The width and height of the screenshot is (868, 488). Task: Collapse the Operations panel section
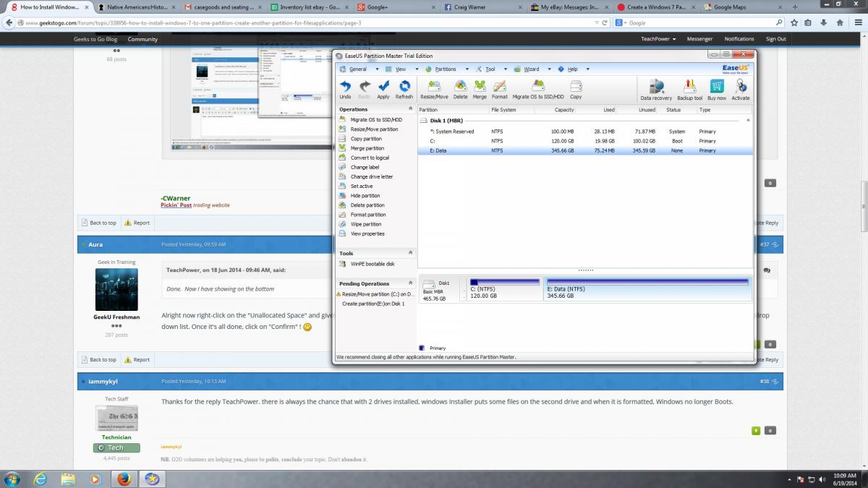coord(411,109)
